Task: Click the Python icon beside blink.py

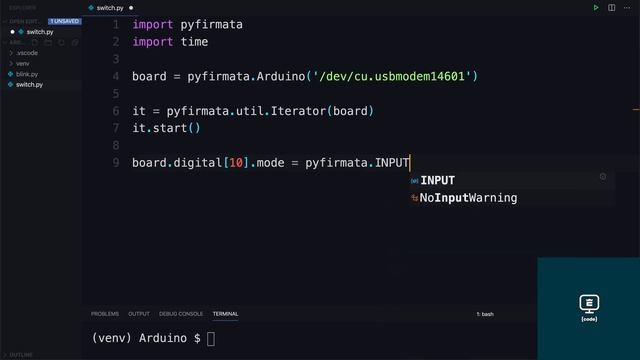Action: point(11,74)
